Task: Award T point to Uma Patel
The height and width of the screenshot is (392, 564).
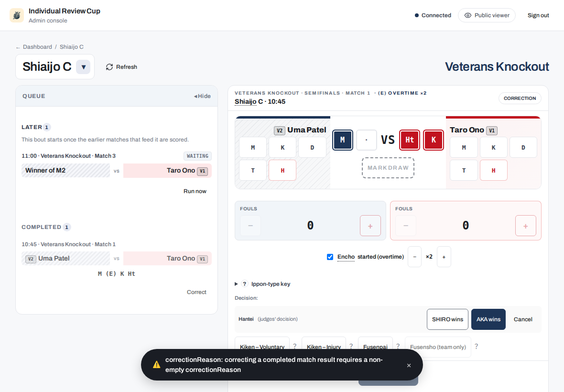Action: [253, 171]
